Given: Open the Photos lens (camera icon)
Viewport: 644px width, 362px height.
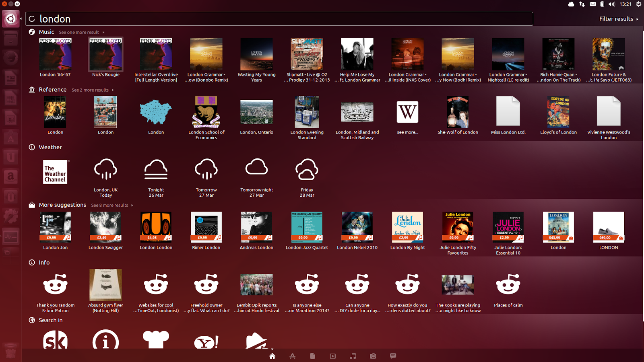Looking at the screenshot, I should [373, 356].
